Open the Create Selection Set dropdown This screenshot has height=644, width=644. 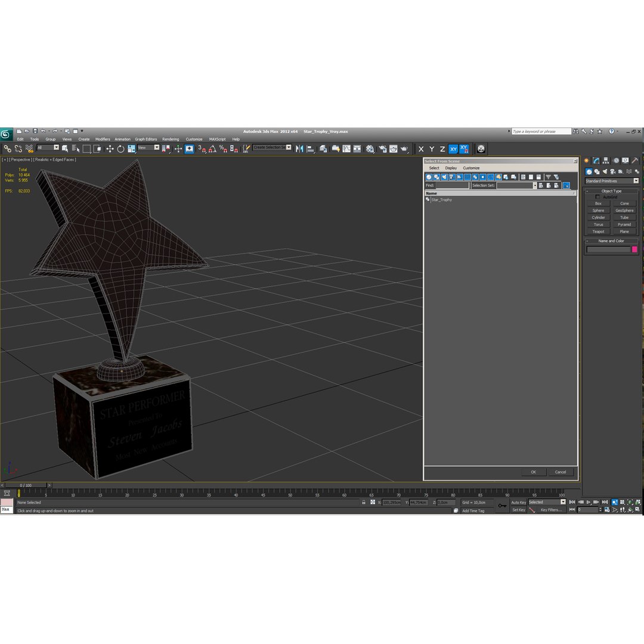pyautogui.click(x=273, y=147)
